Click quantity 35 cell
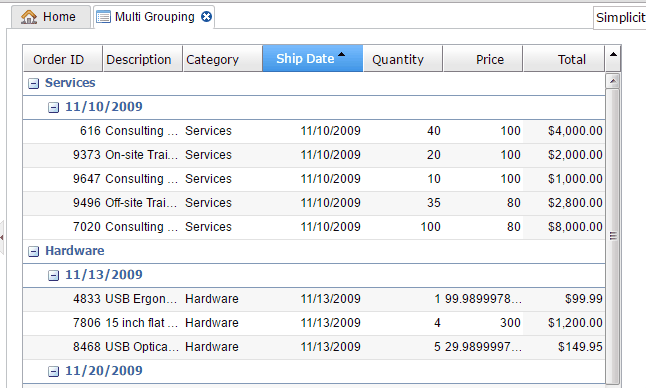 pos(403,203)
